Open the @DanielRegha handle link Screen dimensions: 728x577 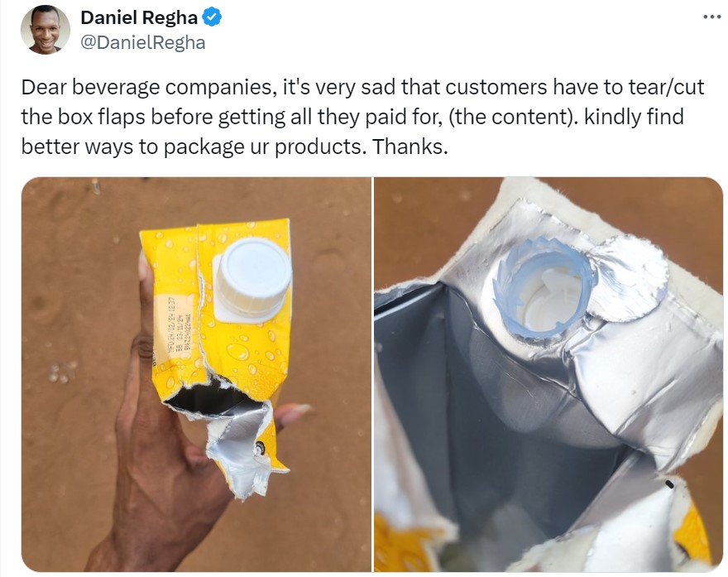(x=143, y=42)
